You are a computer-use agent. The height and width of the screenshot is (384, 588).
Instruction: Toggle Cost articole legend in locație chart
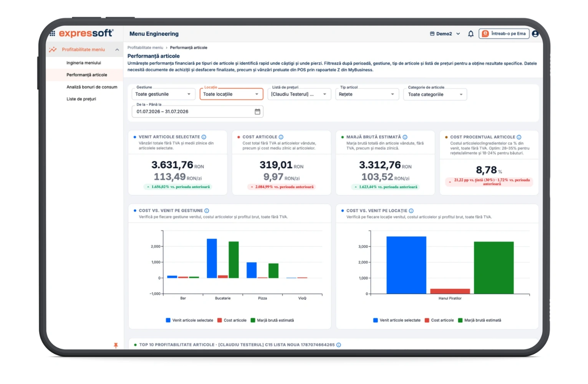[x=439, y=320]
